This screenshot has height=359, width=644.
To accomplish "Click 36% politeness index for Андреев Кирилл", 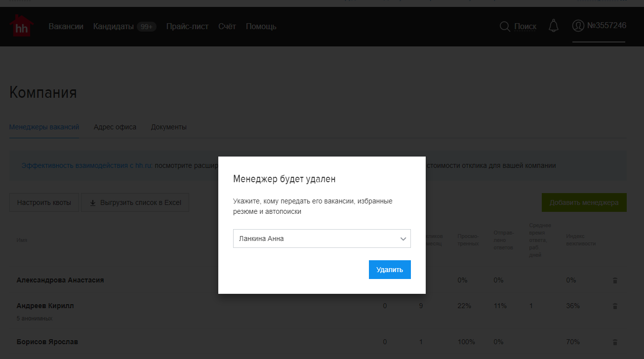I will 573,306.
